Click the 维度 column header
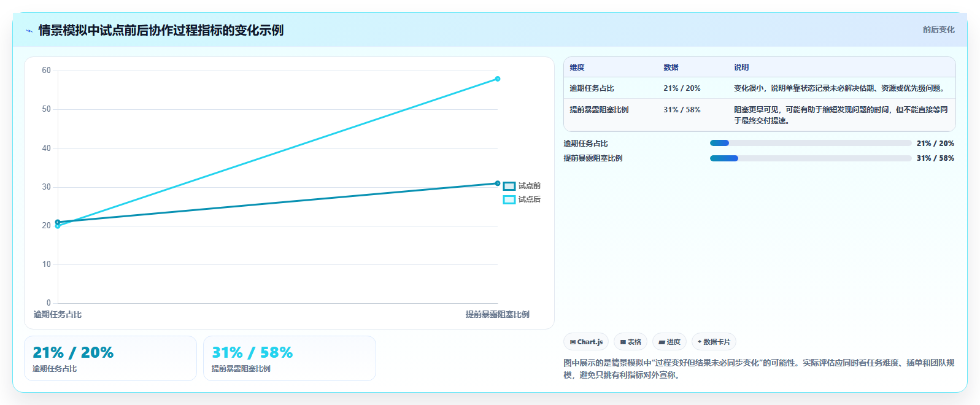Screen dimensions: 980x405 (577, 67)
